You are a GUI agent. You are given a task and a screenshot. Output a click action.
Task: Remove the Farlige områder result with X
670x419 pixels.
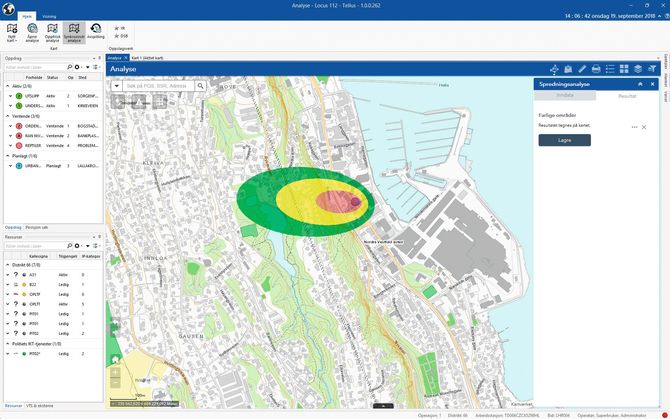pos(644,127)
